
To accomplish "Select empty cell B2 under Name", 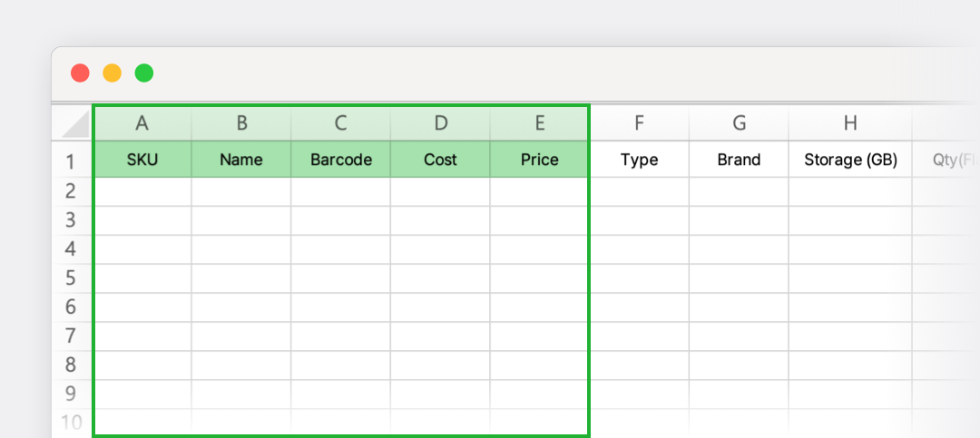I will [241, 191].
